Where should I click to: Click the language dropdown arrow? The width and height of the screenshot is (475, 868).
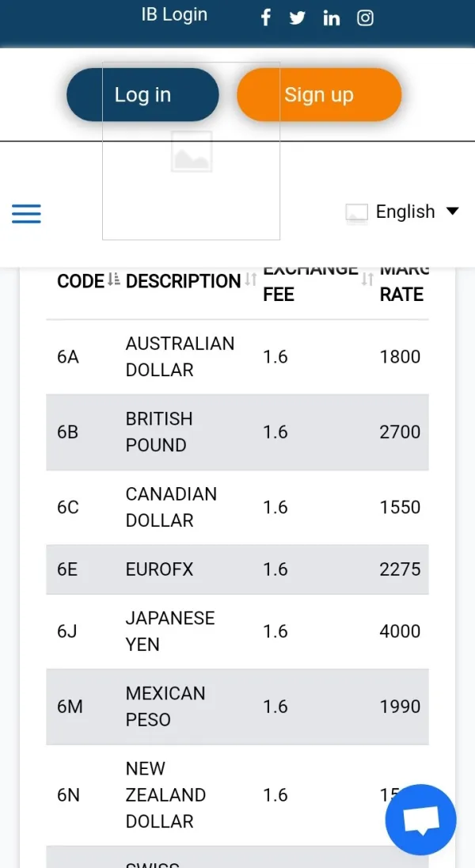point(453,211)
